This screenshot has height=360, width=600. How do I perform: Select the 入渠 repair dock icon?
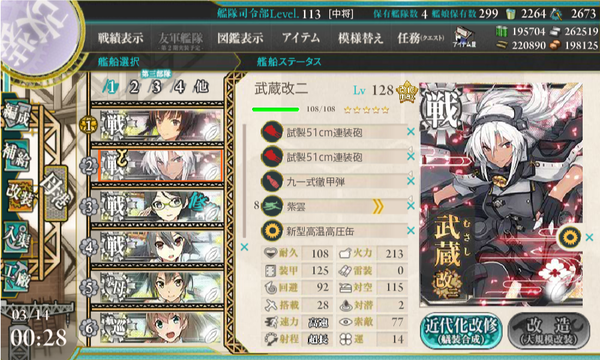[16, 238]
